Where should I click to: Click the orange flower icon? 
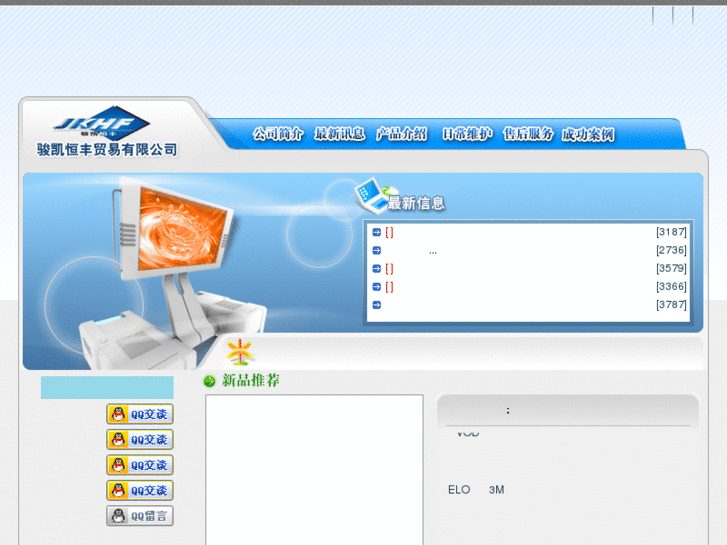[x=239, y=352]
